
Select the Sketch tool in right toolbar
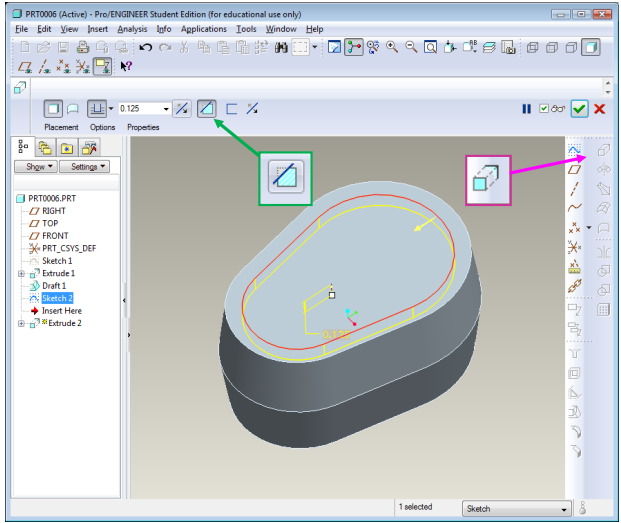575,150
